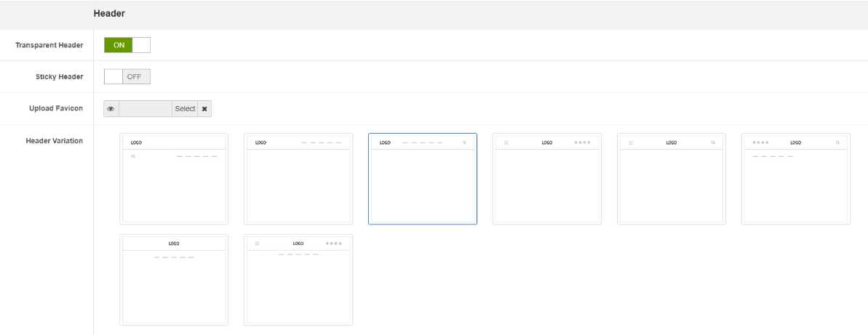The image size is (868, 335).
Task: Pick second header layout with logo left, menu right
Action: 298,179
